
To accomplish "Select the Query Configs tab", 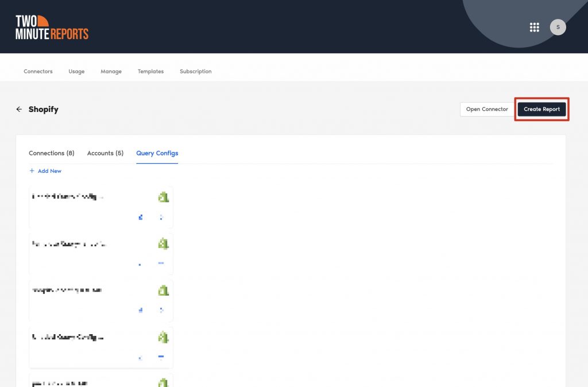I will pos(157,153).
